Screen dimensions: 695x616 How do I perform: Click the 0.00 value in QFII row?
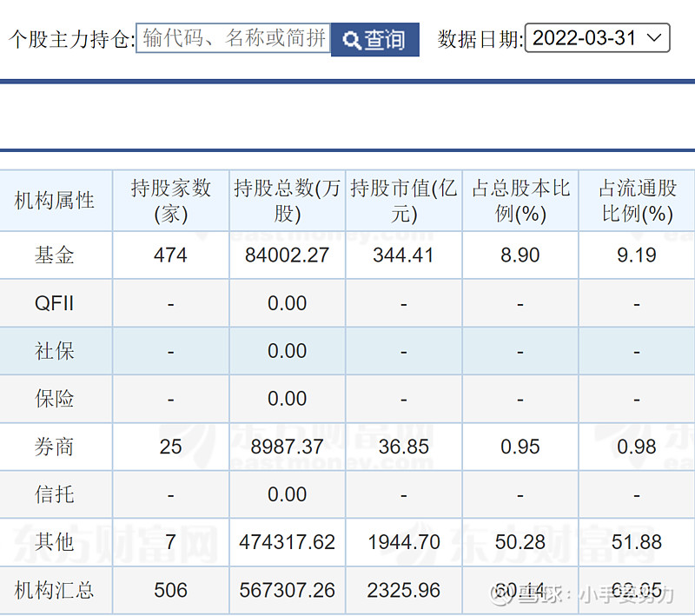[x=288, y=303]
